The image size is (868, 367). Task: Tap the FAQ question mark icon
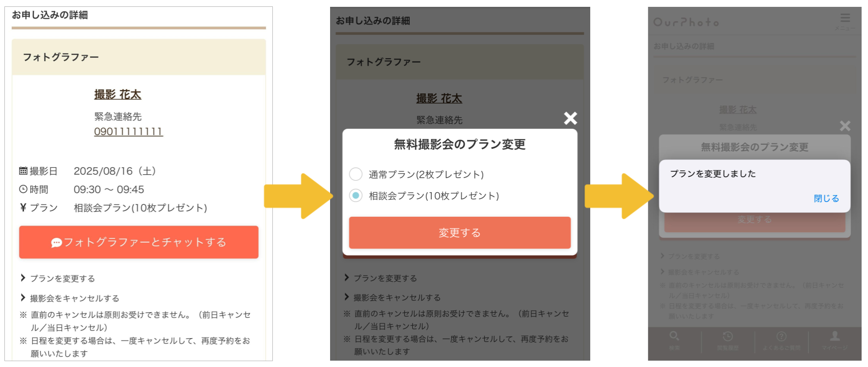(781, 336)
